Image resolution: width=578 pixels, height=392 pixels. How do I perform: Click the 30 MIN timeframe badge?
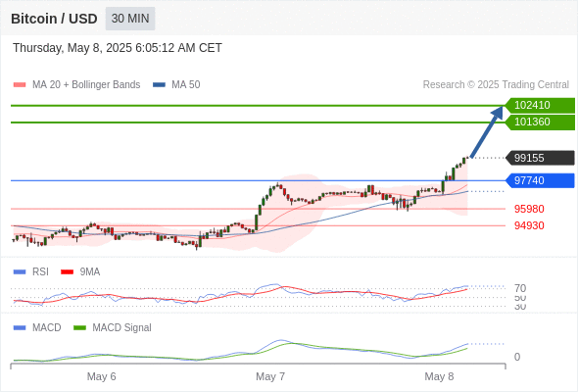pyautogui.click(x=130, y=19)
